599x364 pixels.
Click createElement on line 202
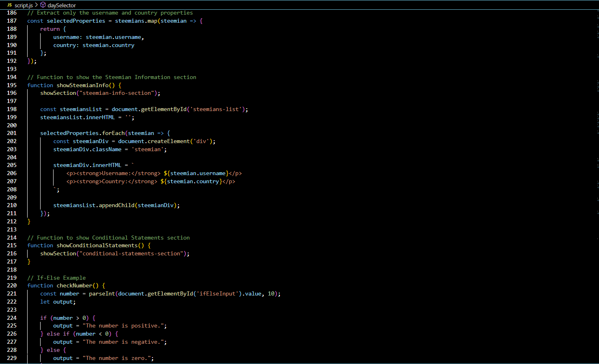(x=168, y=141)
